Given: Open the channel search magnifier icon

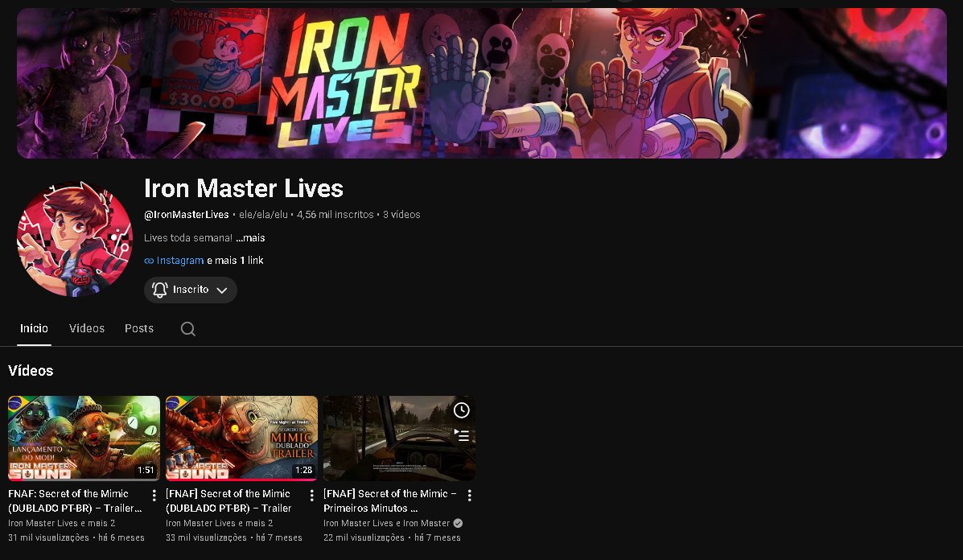Looking at the screenshot, I should pyautogui.click(x=188, y=329).
